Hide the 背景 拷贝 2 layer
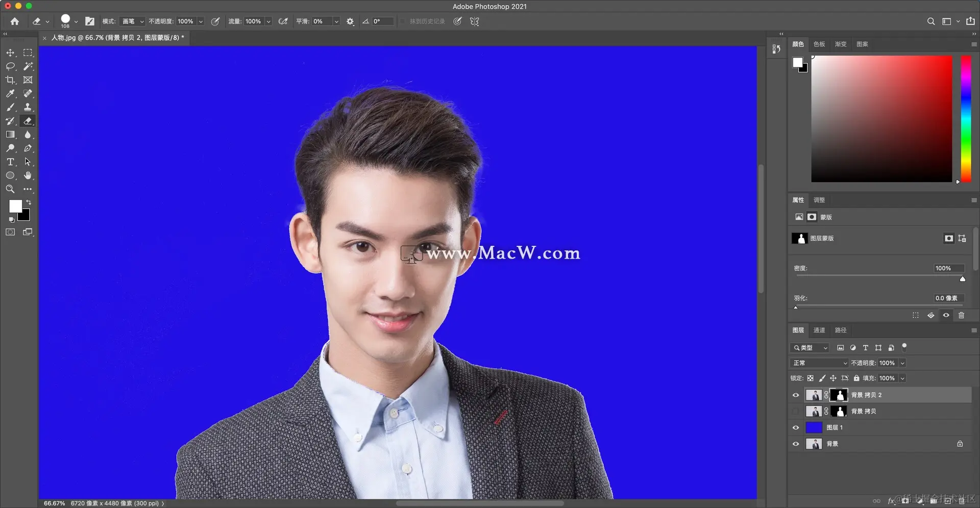The width and height of the screenshot is (980, 508). pos(796,395)
